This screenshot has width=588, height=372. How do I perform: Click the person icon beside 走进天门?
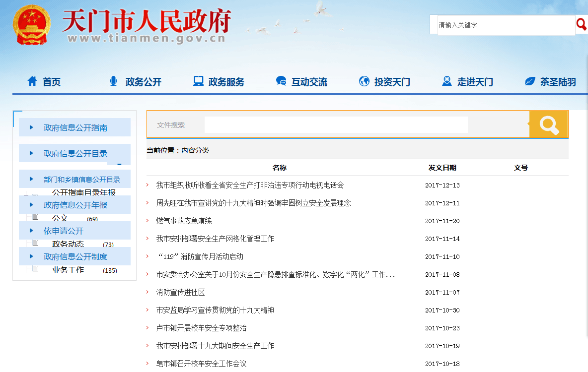tap(447, 81)
